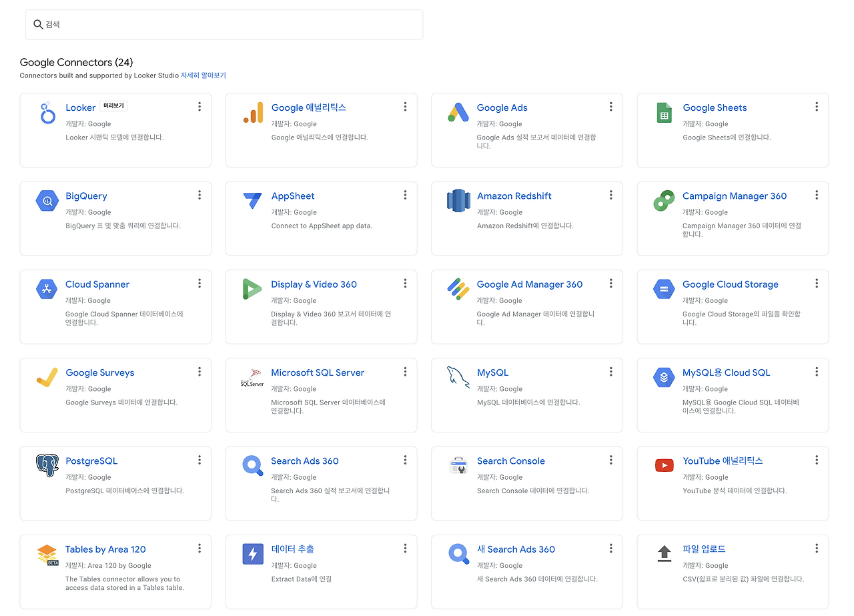This screenshot has width=854, height=616.
Task: Open the Search Console connector title
Action: click(x=511, y=461)
